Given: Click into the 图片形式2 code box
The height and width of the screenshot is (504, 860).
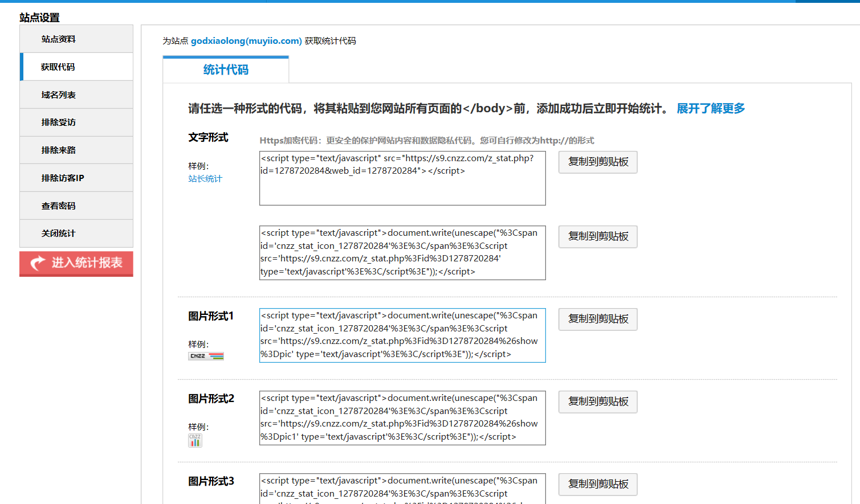Looking at the screenshot, I should (402, 418).
